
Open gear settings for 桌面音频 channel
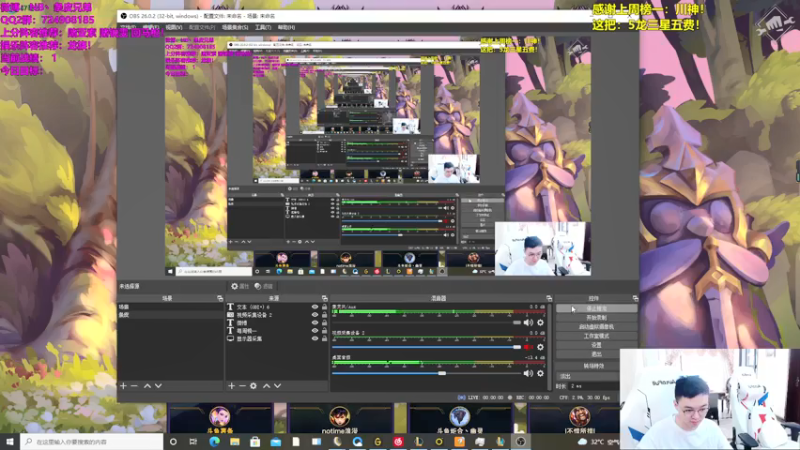point(540,373)
